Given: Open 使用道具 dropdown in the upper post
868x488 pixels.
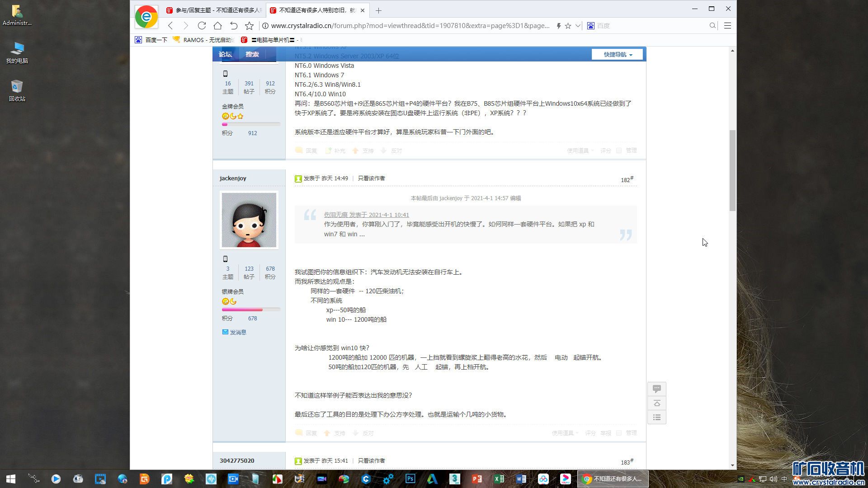Looking at the screenshot, I should 580,150.
